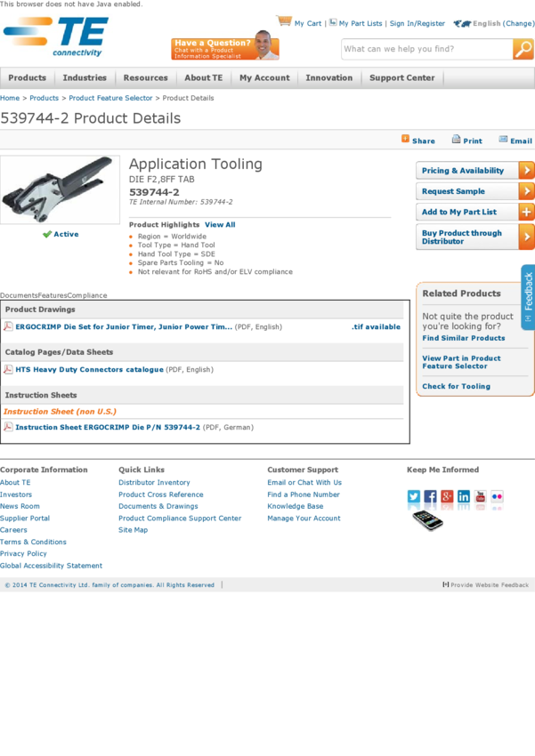Click the Have a Question chat banner

tap(225, 46)
